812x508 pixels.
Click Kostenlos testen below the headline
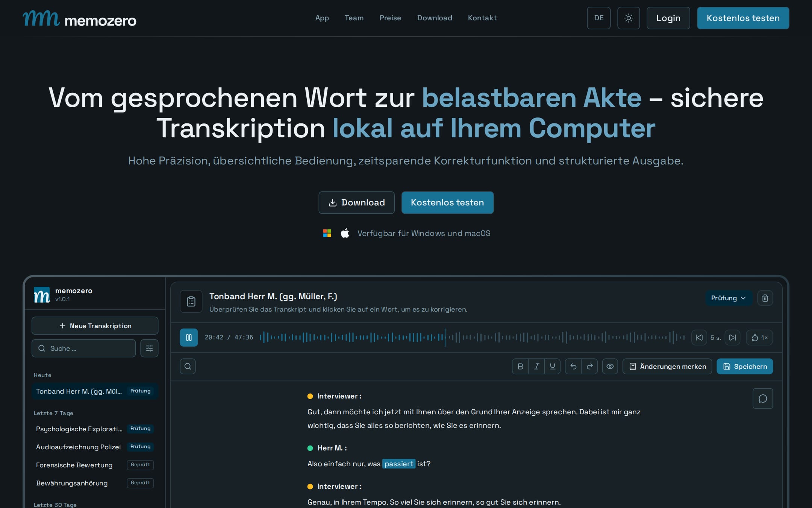point(447,202)
